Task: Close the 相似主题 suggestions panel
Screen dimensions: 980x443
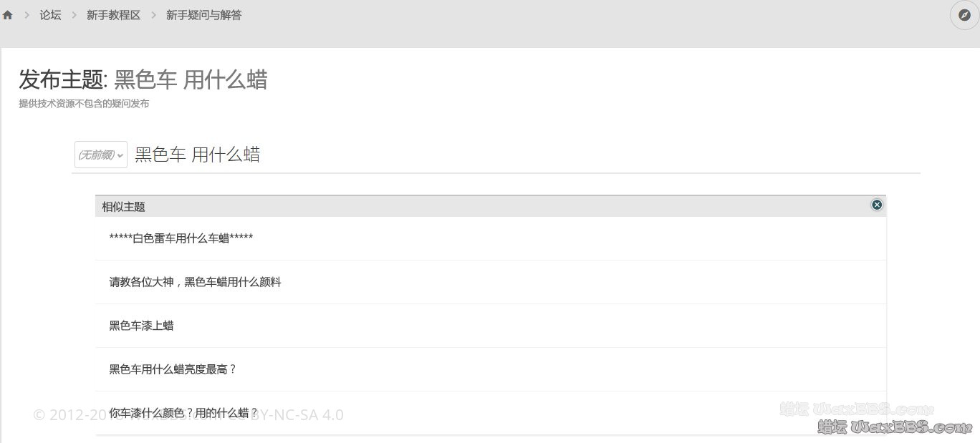Action: click(877, 205)
